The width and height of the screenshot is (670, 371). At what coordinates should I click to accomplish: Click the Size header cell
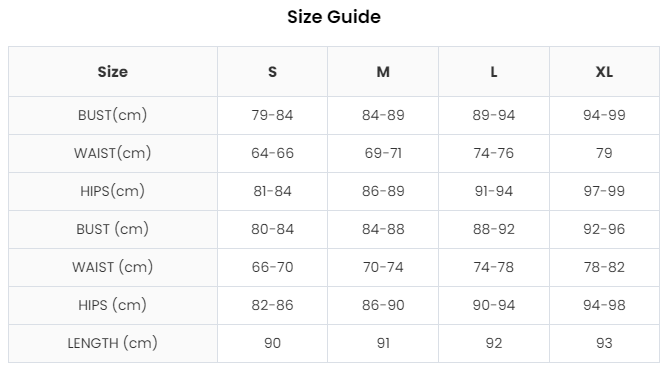click(x=112, y=72)
